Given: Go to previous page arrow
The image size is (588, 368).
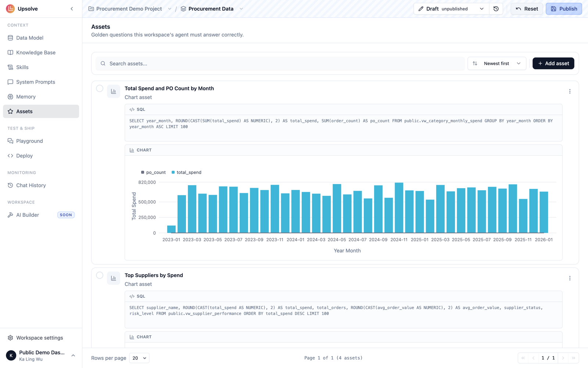Looking at the screenshot, I should tap(533, 358).
